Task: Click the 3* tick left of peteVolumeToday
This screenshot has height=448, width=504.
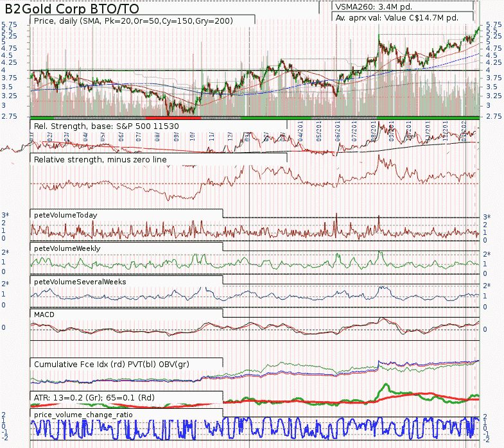Action: (x=5, y=215)
